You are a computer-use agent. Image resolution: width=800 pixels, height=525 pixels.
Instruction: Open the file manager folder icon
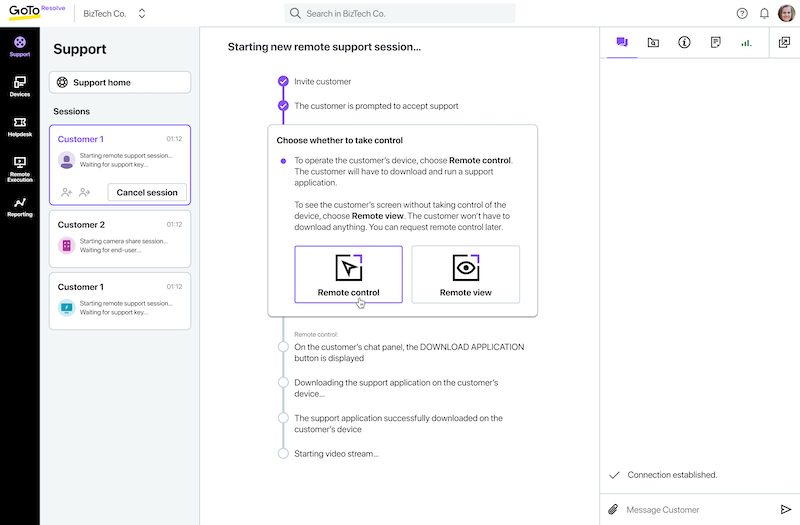point(653,42)
